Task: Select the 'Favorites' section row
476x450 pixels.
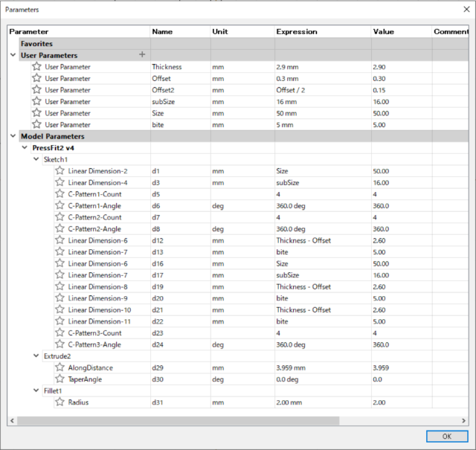Action: (x=244, y=44)
